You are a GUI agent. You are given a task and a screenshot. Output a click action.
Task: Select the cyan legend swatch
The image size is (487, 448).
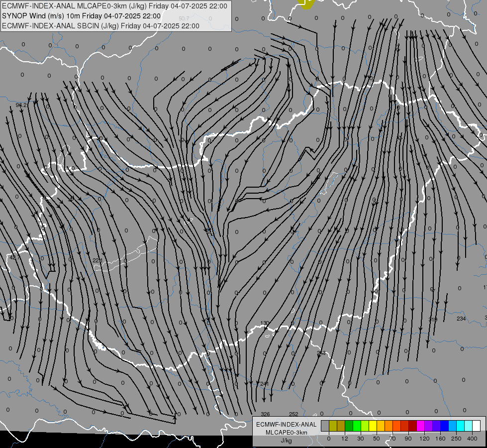point(461,426)
